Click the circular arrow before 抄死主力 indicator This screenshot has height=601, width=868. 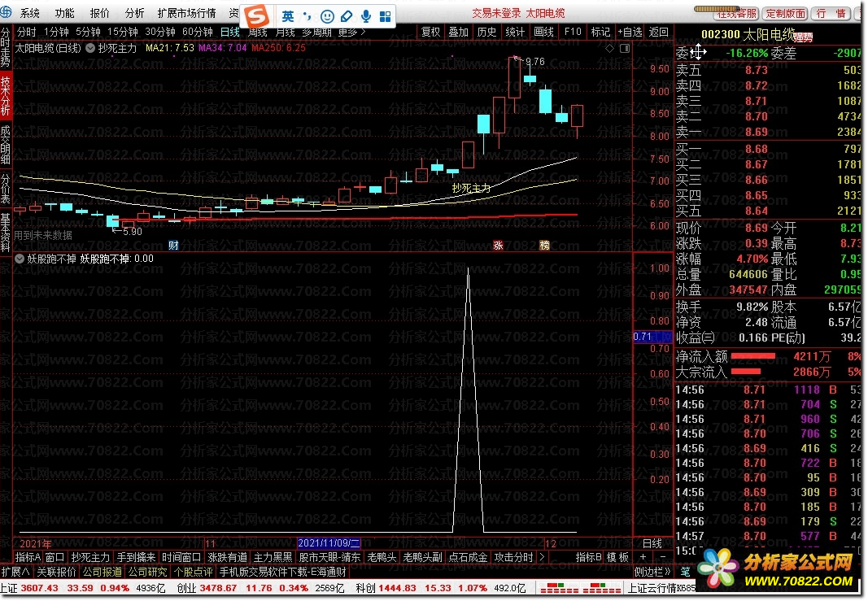click(90, 48)
